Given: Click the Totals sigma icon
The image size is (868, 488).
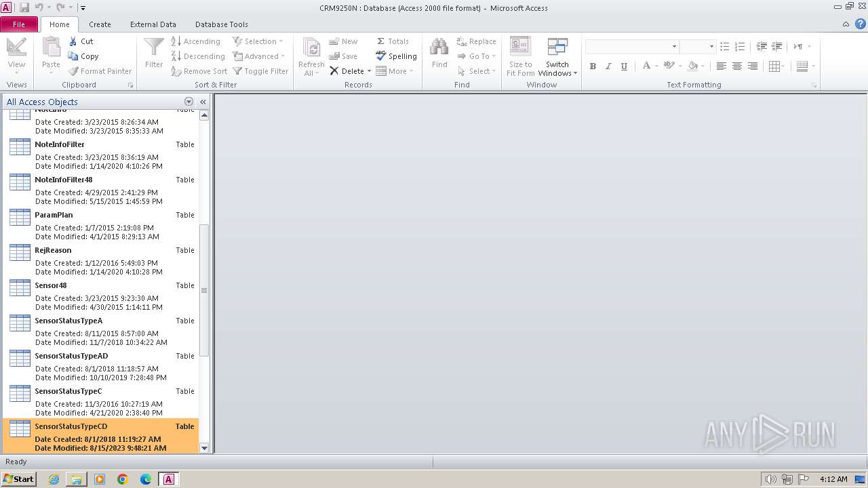Looking at the screenshot, I should pyautogui.click(x=380, y=41).
